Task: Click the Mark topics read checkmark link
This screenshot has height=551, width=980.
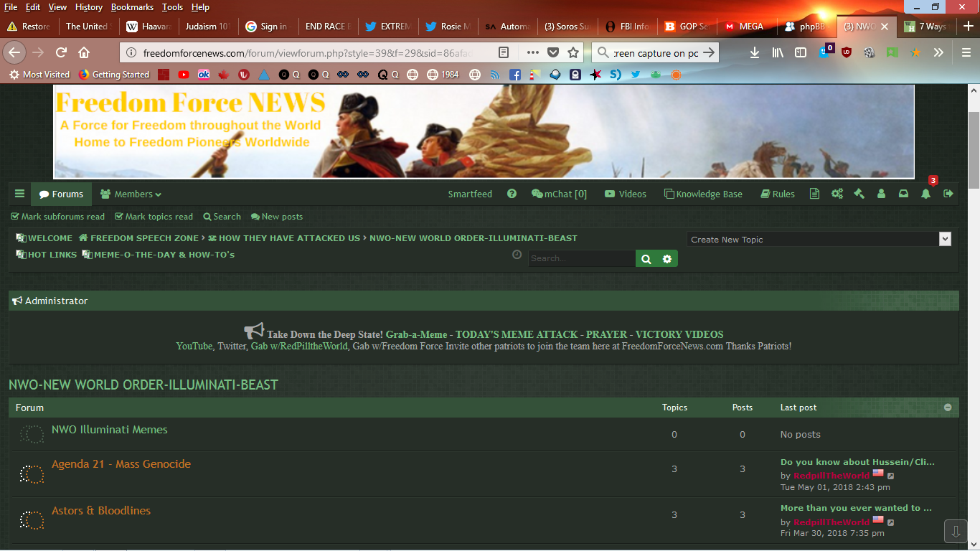Action: [x=154, y=217]
